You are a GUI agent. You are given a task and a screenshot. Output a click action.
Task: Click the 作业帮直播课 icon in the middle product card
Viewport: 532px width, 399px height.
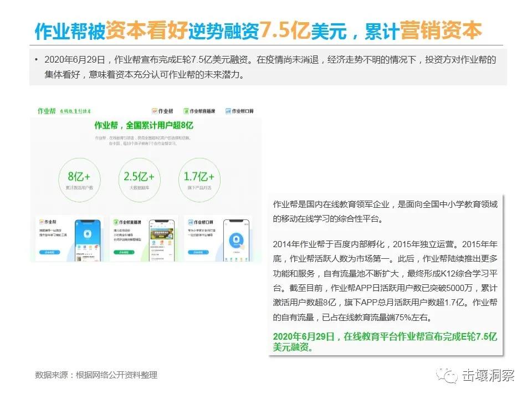(115, 222)
